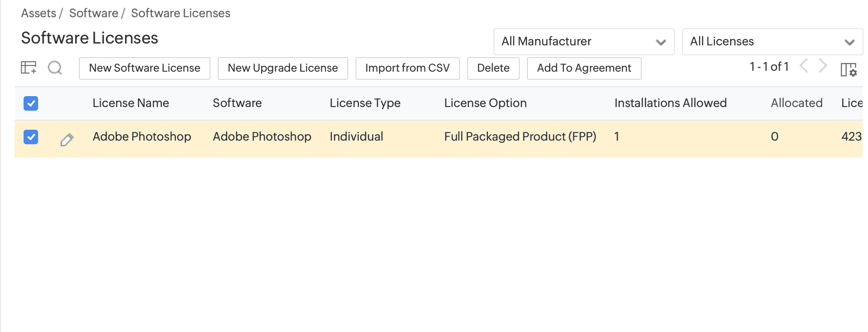Toggle the select-all header checkbox
Viewport: 868px width, 332px height.
[x=31, y=103]
